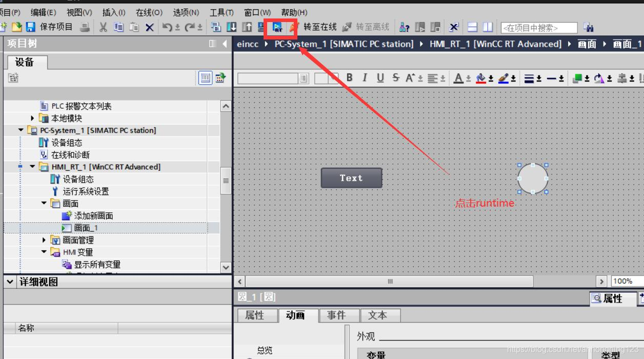The image size is (644, 359).
Task: Collapse the project tree panel arrow
Action: pyautogui.click(x=225, y=44)
